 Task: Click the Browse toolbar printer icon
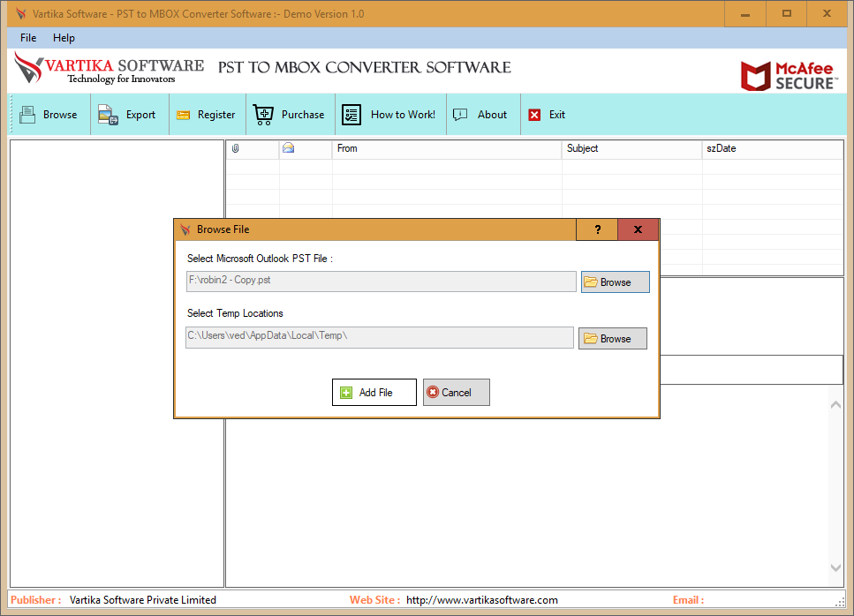click(27, 115)
